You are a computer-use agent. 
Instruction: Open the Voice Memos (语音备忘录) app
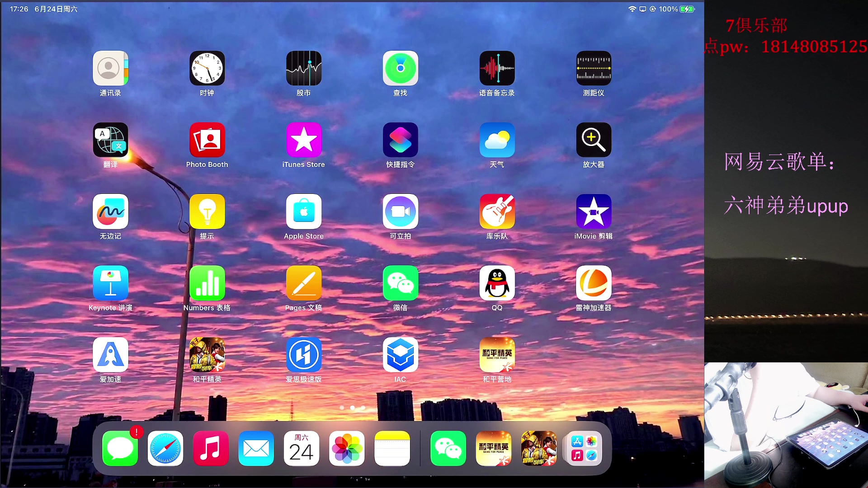click(x=497, y=68)
